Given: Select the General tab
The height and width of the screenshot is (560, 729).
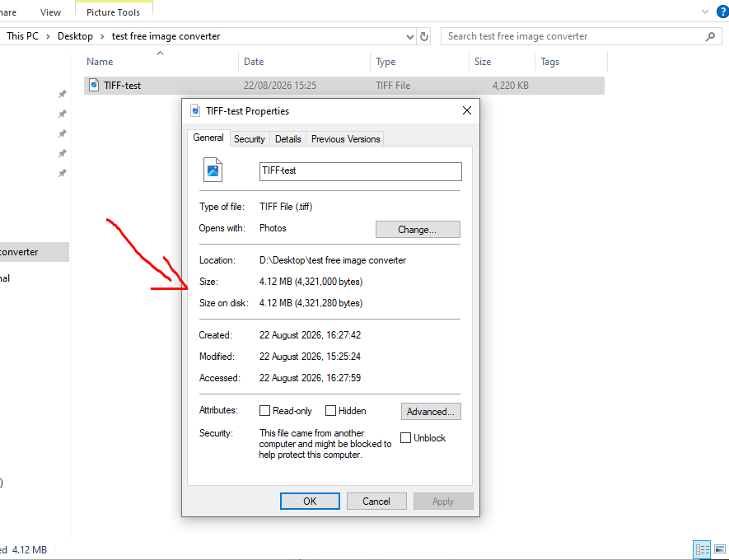Looking at the screenshot, I should tap(208, 138).
